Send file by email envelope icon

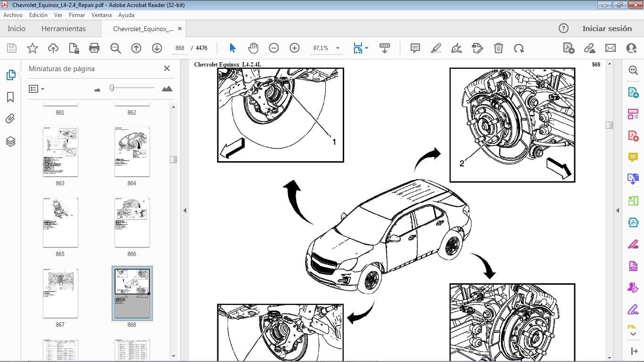pos(611,48)
